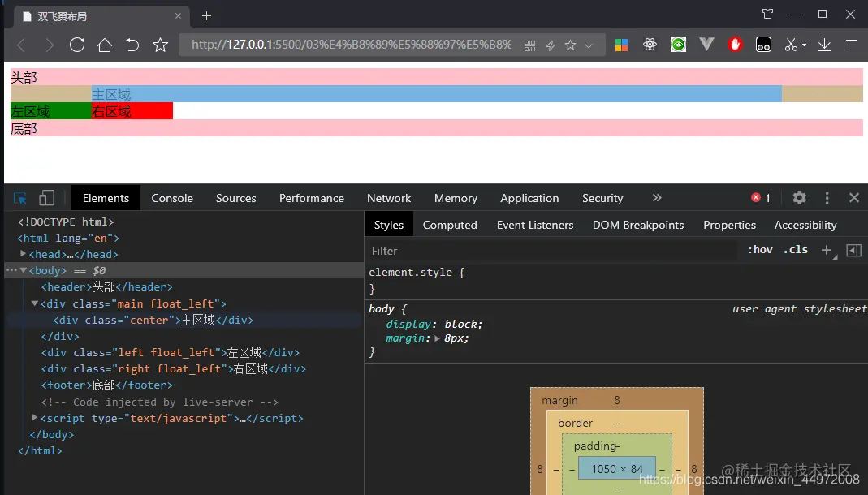
Task: Open the Application panel
Action: pos(529,198)
